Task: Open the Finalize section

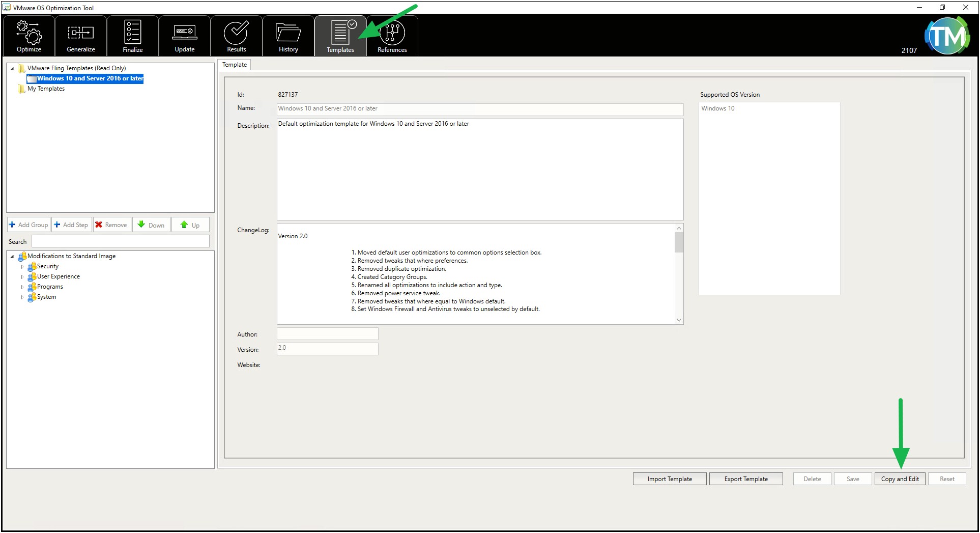Action: click(x=133, y=36)
